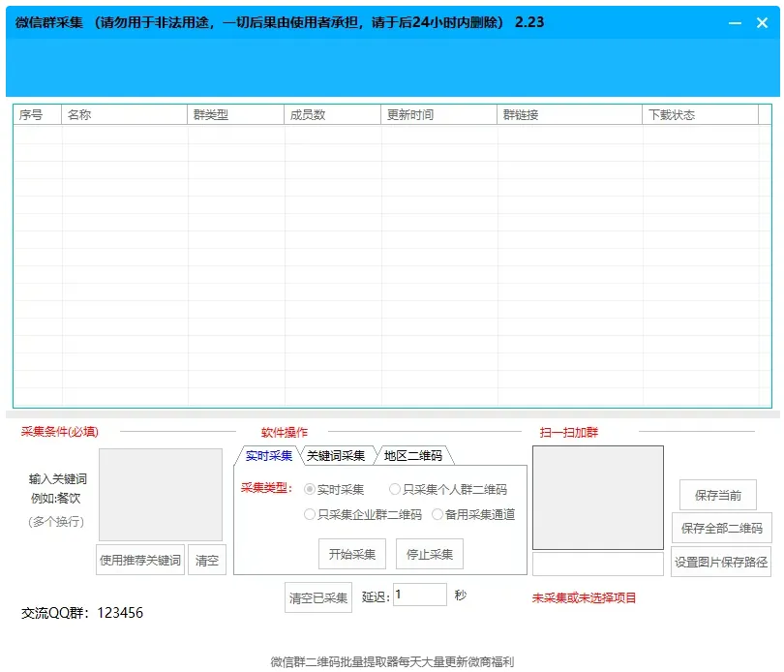Click the 保存当前 button

(720, 494)
